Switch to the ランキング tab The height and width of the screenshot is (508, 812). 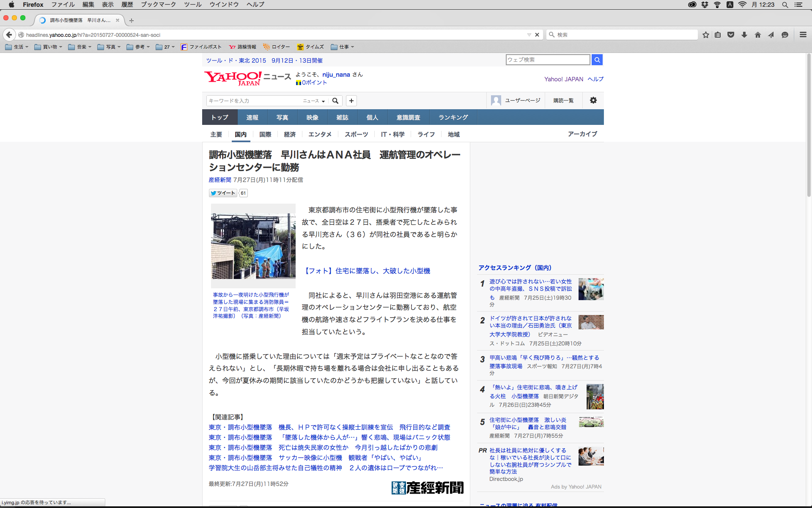tap(453, 117)
